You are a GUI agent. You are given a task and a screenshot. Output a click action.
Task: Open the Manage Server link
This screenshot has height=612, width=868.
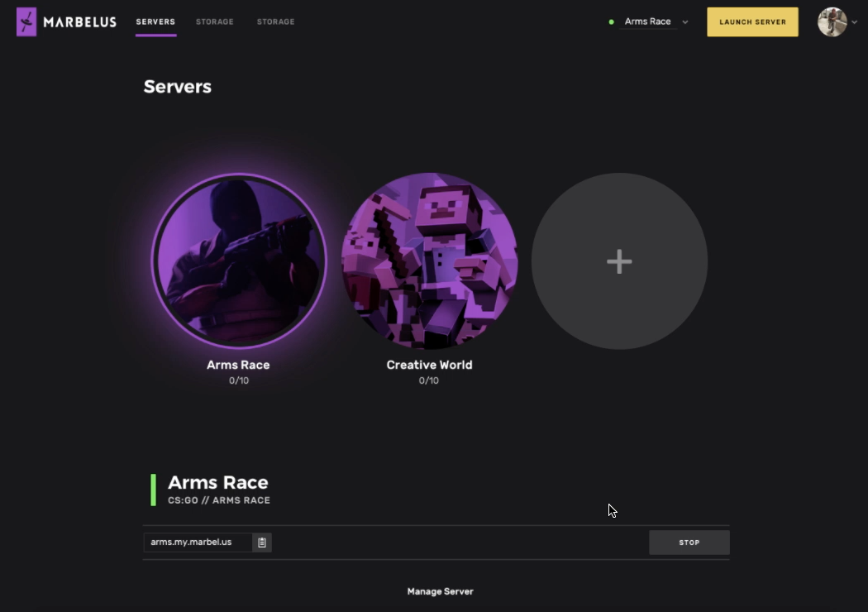tap(440, 591)
